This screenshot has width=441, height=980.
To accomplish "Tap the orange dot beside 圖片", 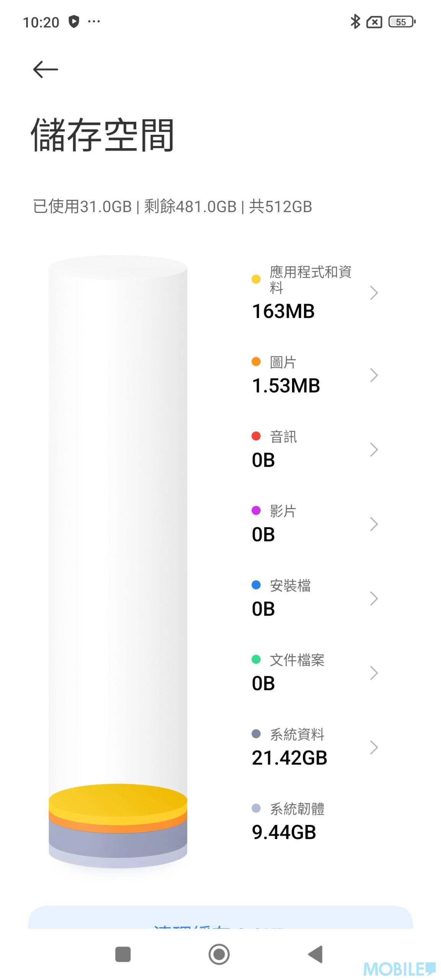I will (x=256, y=361).
